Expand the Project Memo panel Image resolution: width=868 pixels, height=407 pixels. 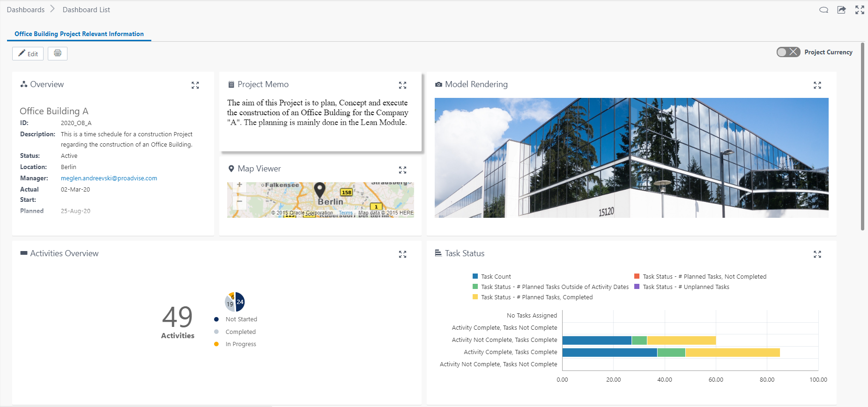pos(402,85)
